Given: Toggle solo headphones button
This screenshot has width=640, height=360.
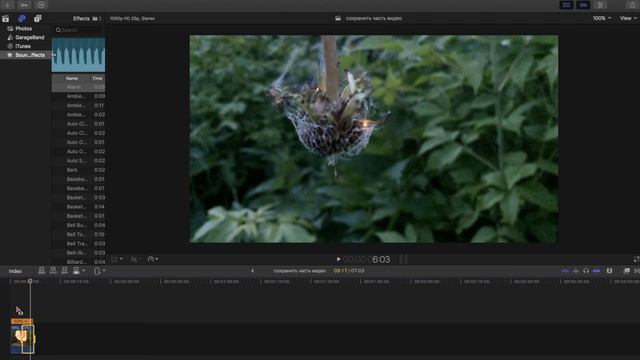Looking at the screenshot, I should [586, 271].
